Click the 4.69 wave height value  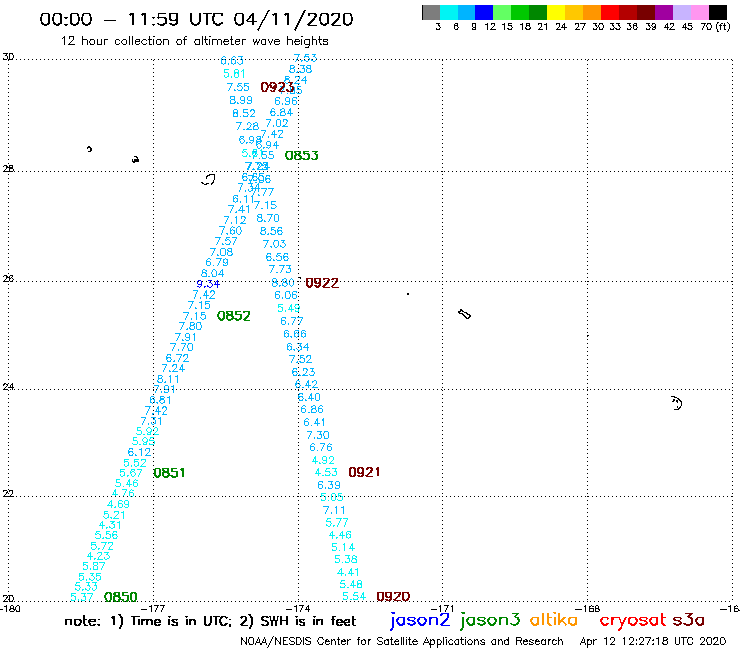pos(118,504)
